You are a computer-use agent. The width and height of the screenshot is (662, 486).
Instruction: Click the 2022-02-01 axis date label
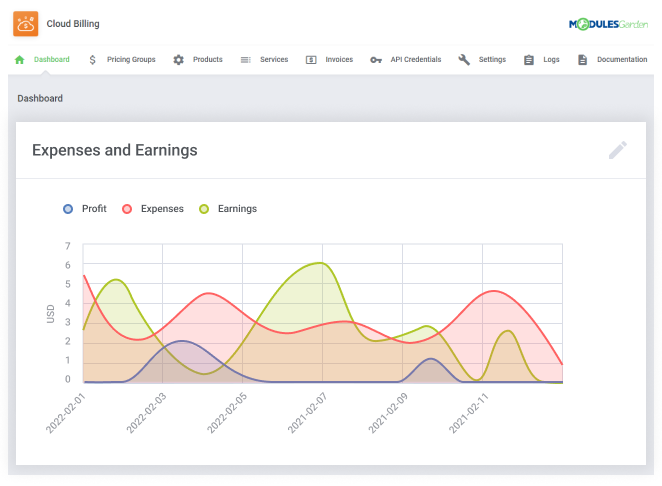[65, 413]
